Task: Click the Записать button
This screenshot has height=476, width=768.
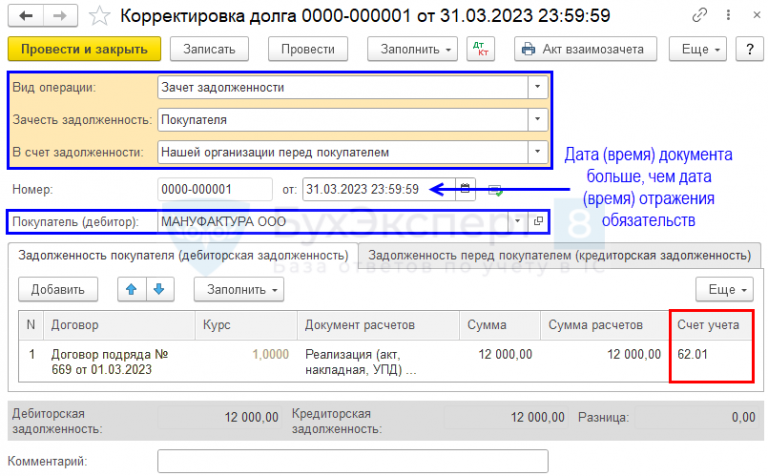Action: [209, 49]
